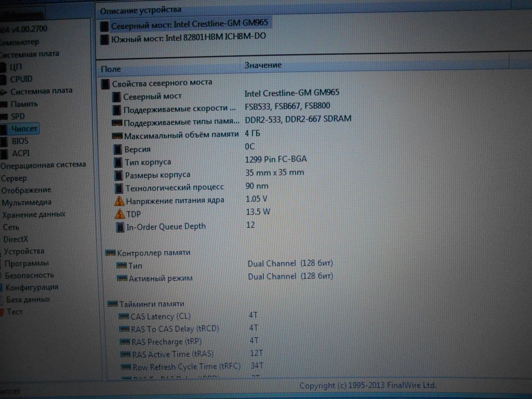Screen dimensions: 532x399
Task: Select the Чипсет item in the sidebar tree
Action: tap(24, 129)
